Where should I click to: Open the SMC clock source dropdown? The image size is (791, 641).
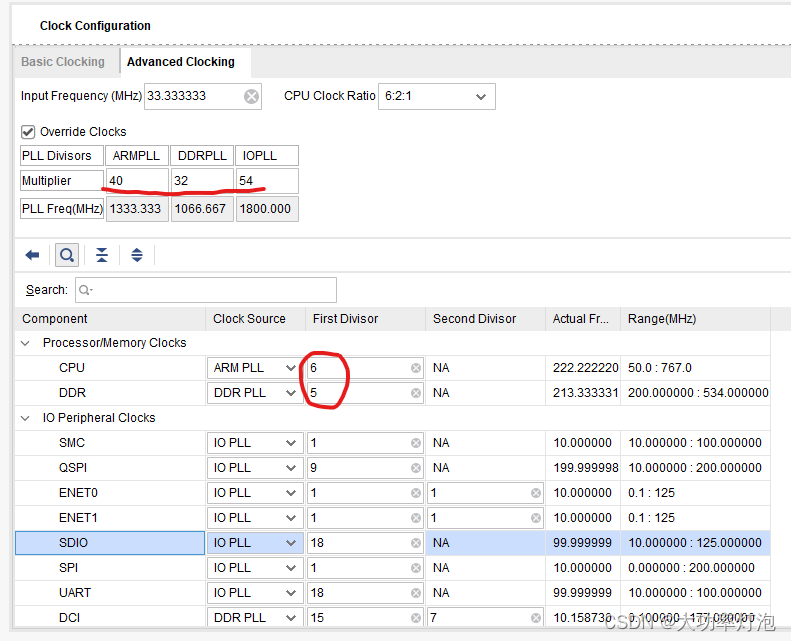255,443
